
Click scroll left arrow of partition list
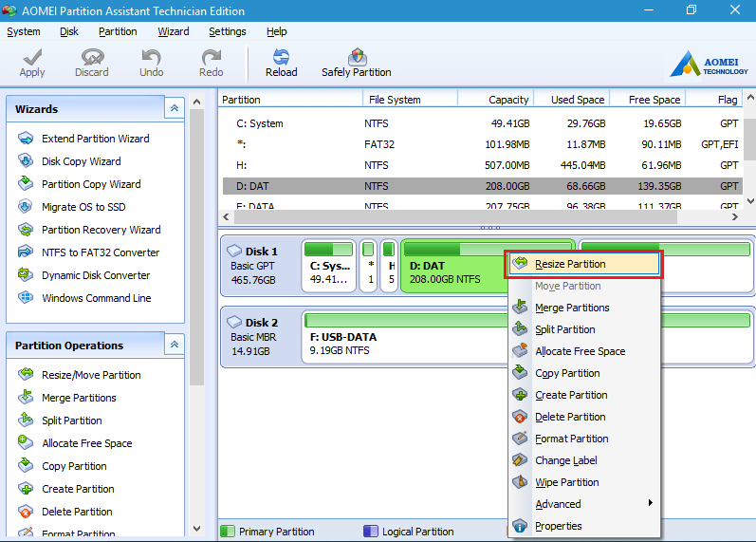coord(226,217)
